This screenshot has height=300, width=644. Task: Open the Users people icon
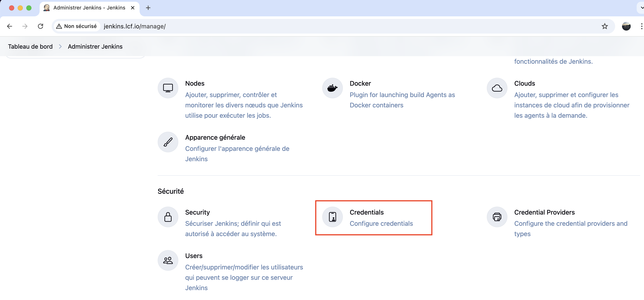click(168, 260)
